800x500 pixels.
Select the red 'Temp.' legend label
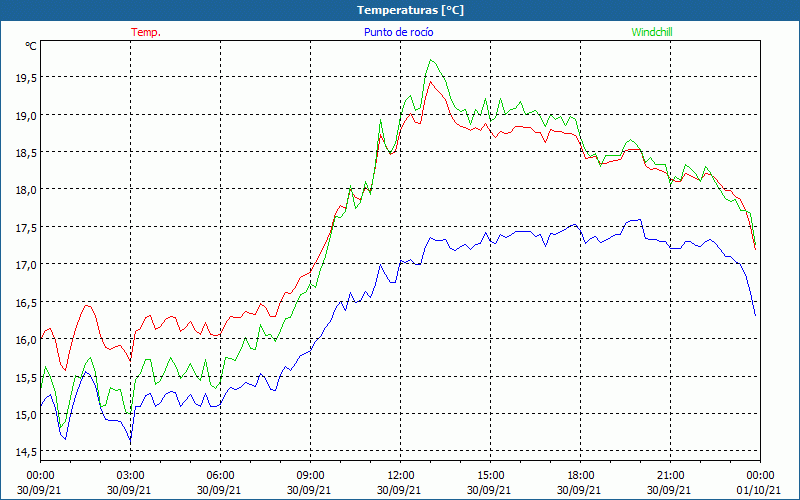click(x=146, y=32)
